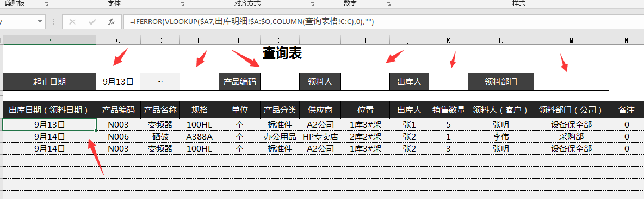Image resolution: width=644 pixels, height=199 pixels.
Task: Click the 备注 column header
Action: click(627, 110)
